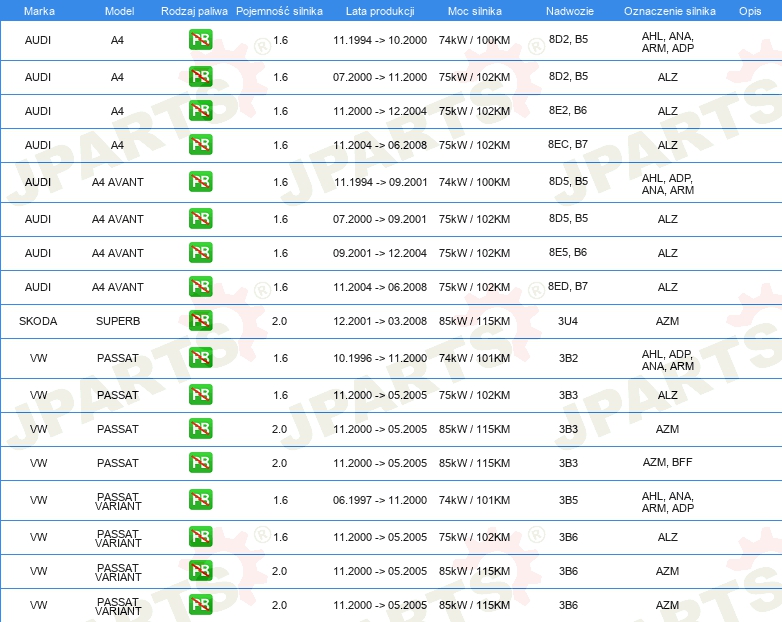Select the body code 3B5
Viewport: 782px width, 622px height.
568,500
